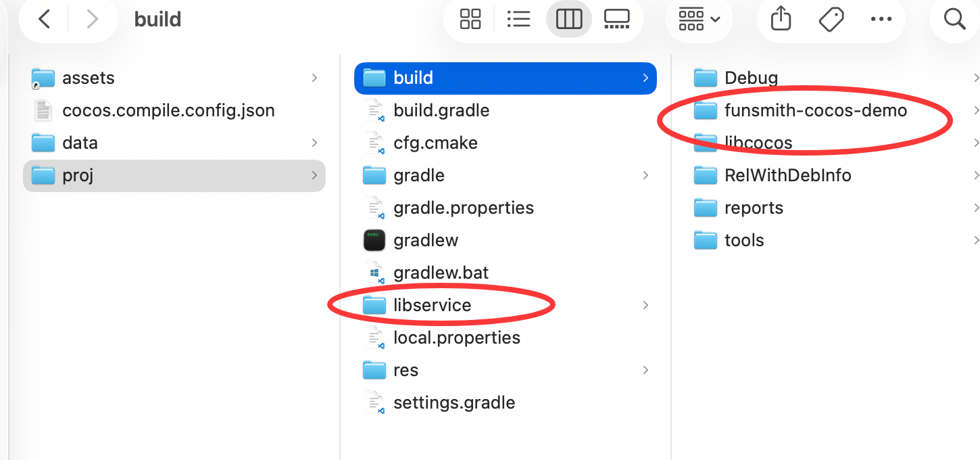Open the group-by dropdown
980x460 pixels.
click(x=699, y=19)
